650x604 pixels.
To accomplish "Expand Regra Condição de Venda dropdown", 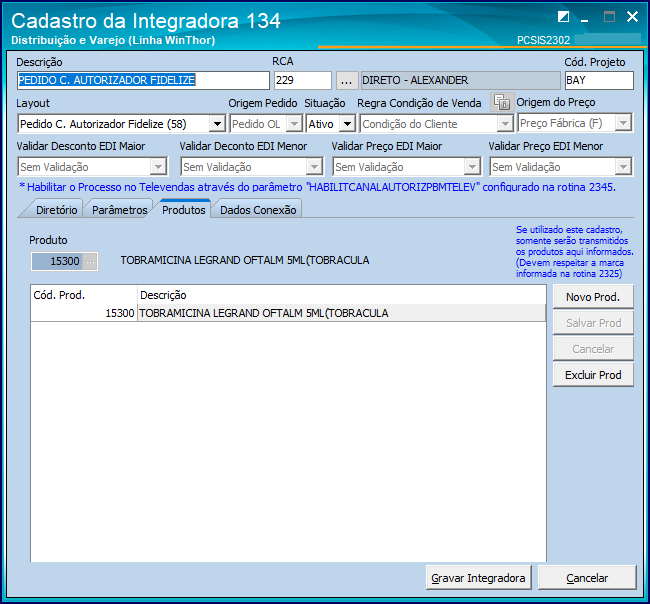I will point(505,124).
